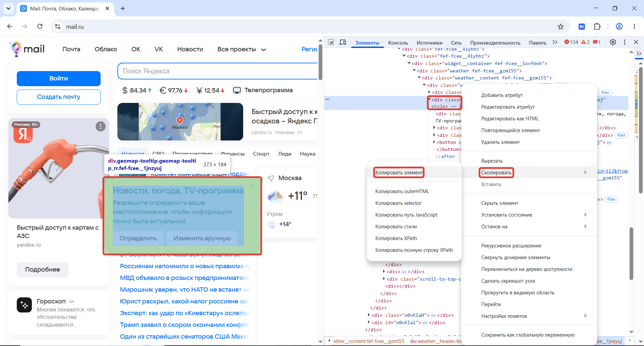Go back with the browser back arrow
This screenshot has width=644, height=346.
[x=10, y=26]
